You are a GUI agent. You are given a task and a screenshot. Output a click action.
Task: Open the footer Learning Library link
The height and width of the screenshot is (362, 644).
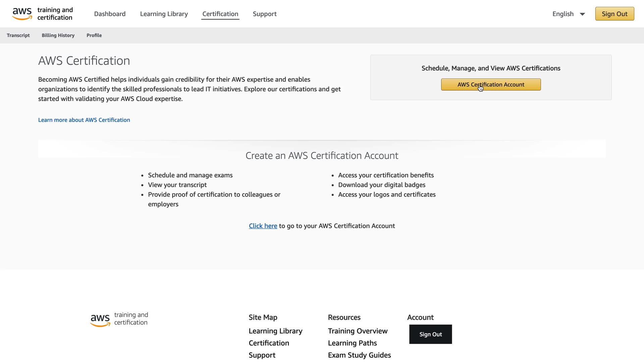[275, 331]
